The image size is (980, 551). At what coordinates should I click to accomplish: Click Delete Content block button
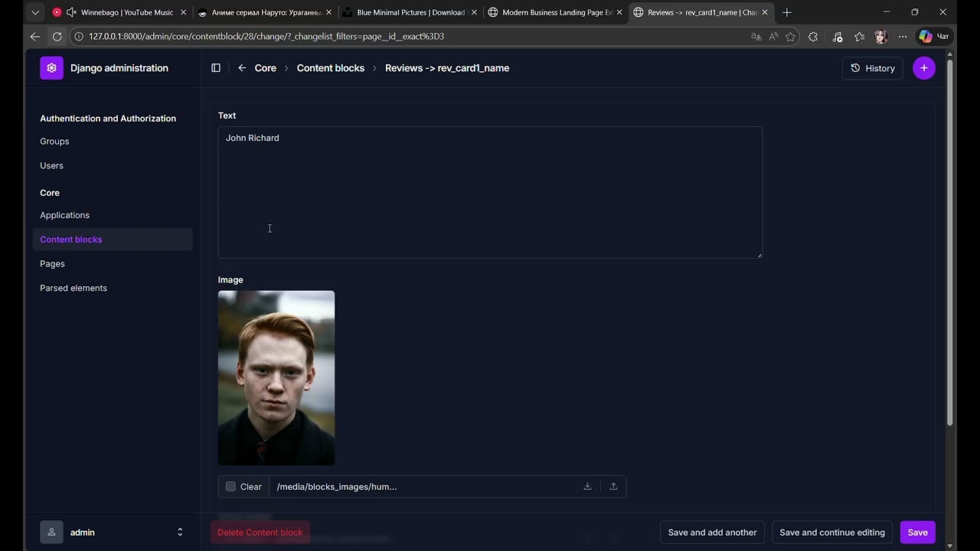(260, 533)
